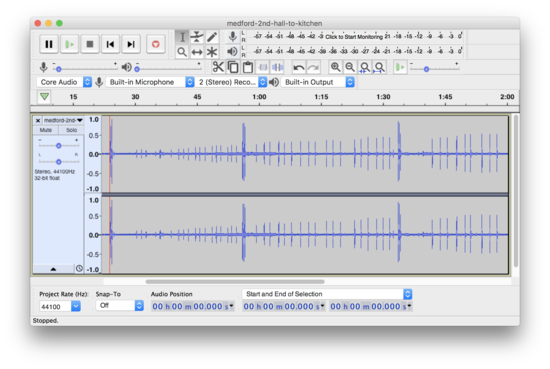Select the Selection (I-beam) tool
The image size is (550, 369).
(x=182, y=37)
